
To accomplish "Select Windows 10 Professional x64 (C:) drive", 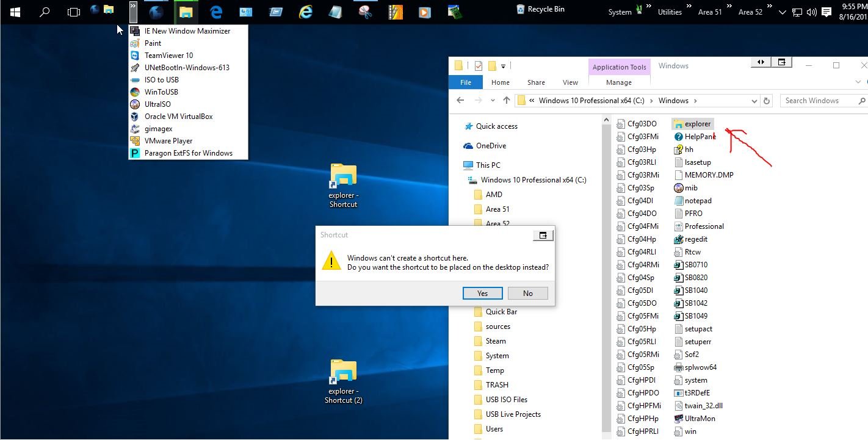I will click(x=533, y=180).
